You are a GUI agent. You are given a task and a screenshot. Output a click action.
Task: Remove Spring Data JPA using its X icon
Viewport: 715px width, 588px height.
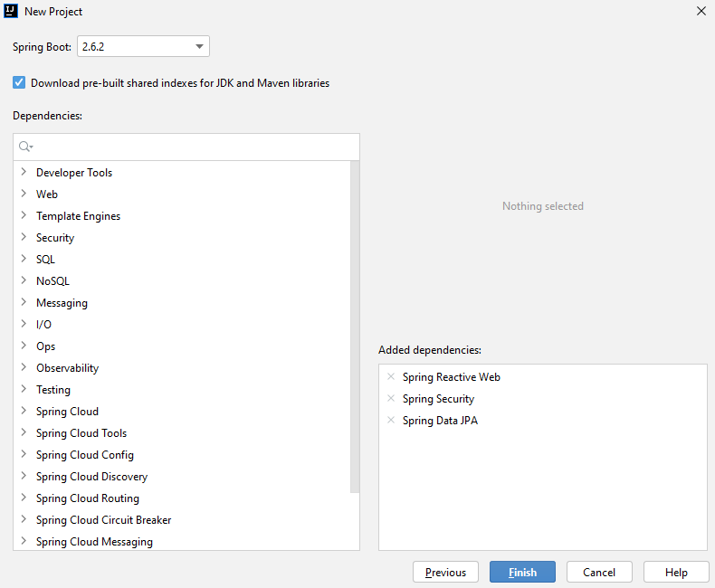click(x=391, y=421)
